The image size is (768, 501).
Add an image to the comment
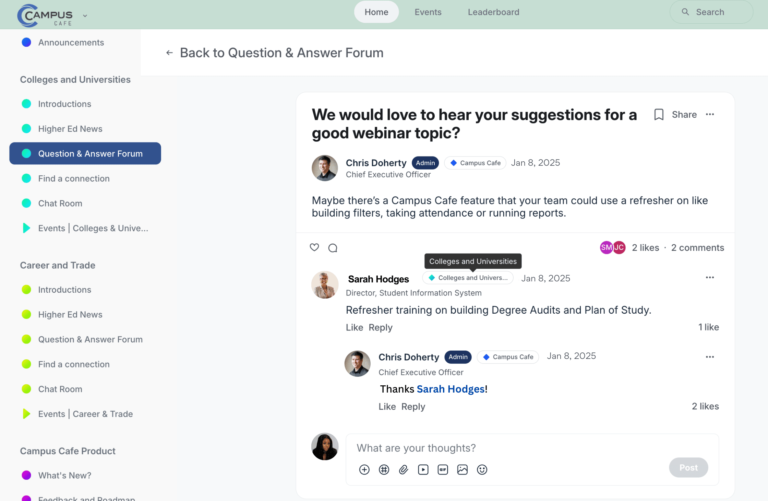coord(462,469)
